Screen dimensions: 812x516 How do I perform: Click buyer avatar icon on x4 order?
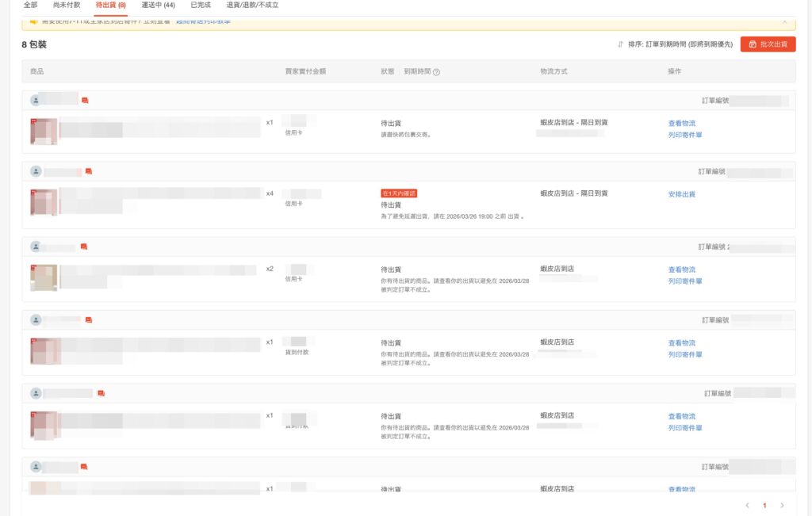tap(36, 171)
